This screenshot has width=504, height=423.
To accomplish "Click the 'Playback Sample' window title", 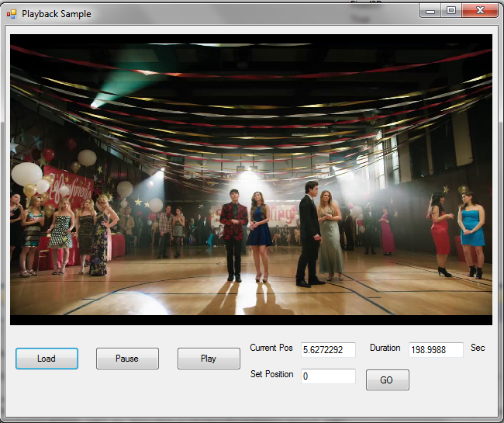I will pos(57,14).
